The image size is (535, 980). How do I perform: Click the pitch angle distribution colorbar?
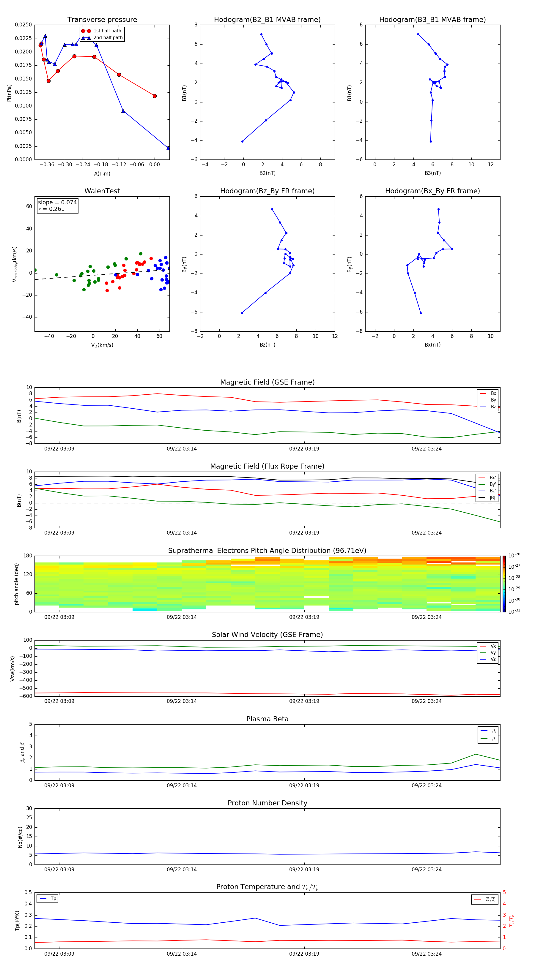[504, 584]
